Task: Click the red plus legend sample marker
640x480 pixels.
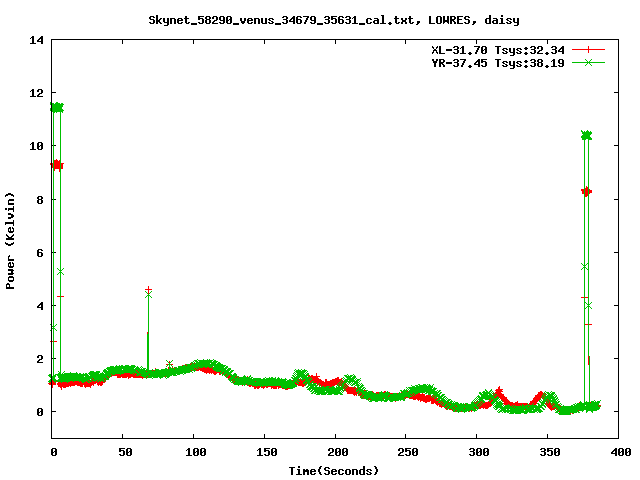Action: pos(588,50)
